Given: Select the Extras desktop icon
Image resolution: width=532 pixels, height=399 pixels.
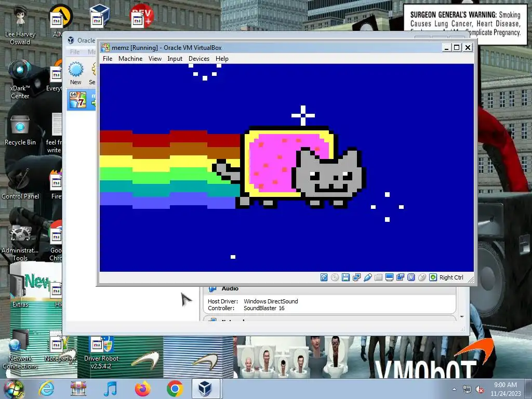Looking at the screenshot, I should 20,291.
